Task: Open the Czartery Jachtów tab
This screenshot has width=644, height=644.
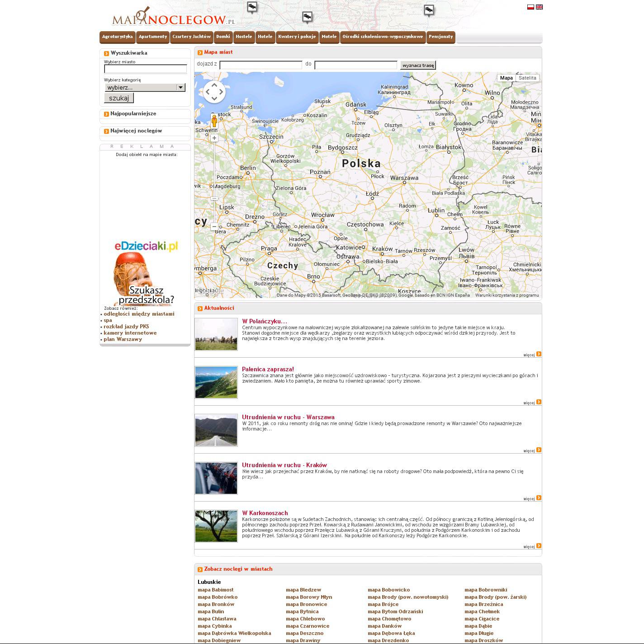Action: [192, 37]
